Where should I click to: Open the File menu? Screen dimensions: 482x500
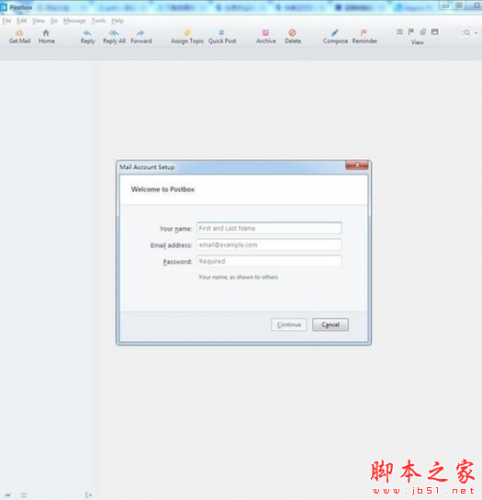pos(7,21)
